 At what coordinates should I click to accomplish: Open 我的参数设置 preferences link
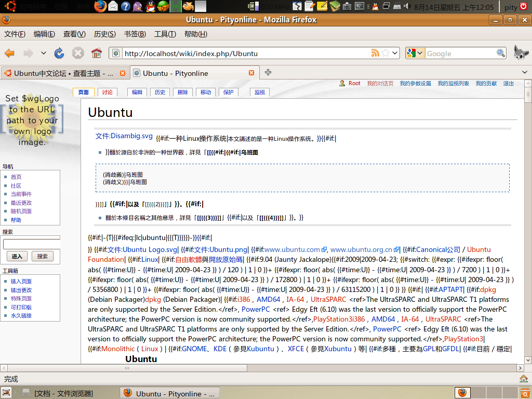pos(415,84)
